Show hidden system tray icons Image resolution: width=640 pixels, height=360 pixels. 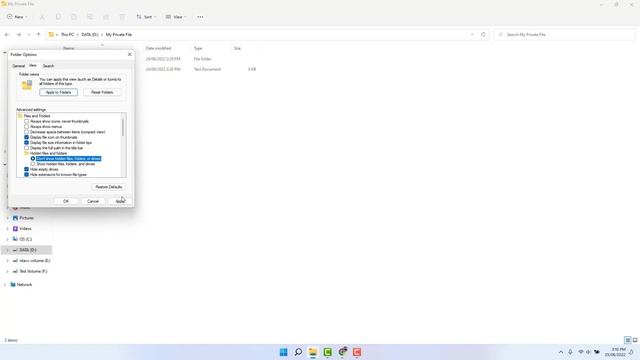click(560, 352)
